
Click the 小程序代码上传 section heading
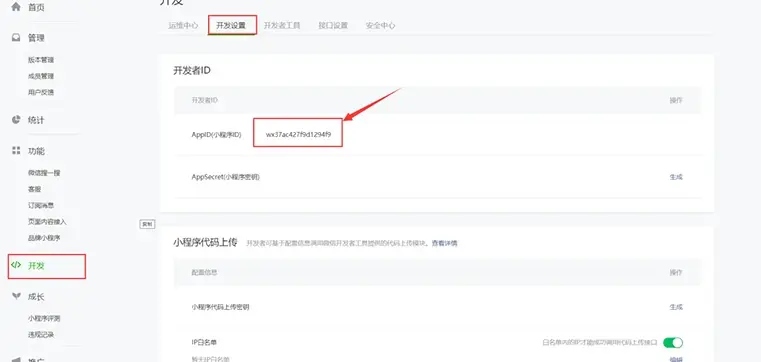click(x=205, y=242)
